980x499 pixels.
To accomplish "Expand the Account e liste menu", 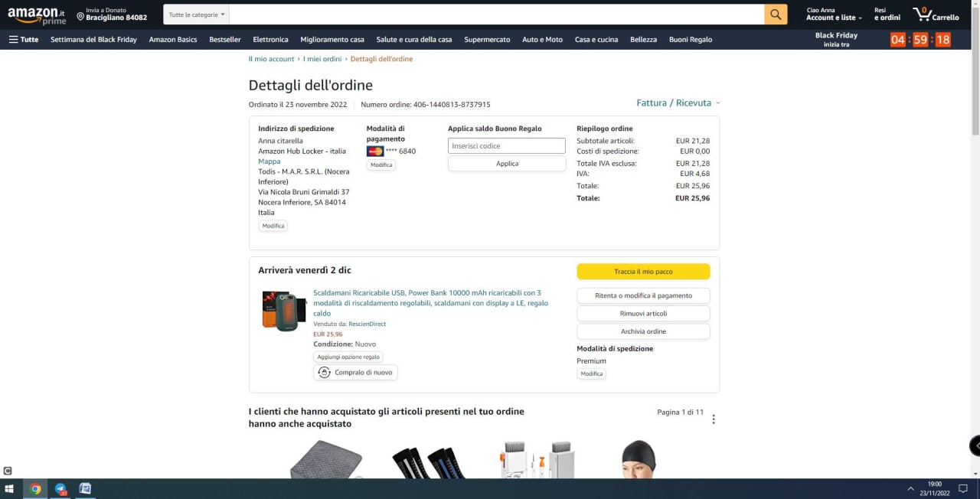I will tap(834, 18).
